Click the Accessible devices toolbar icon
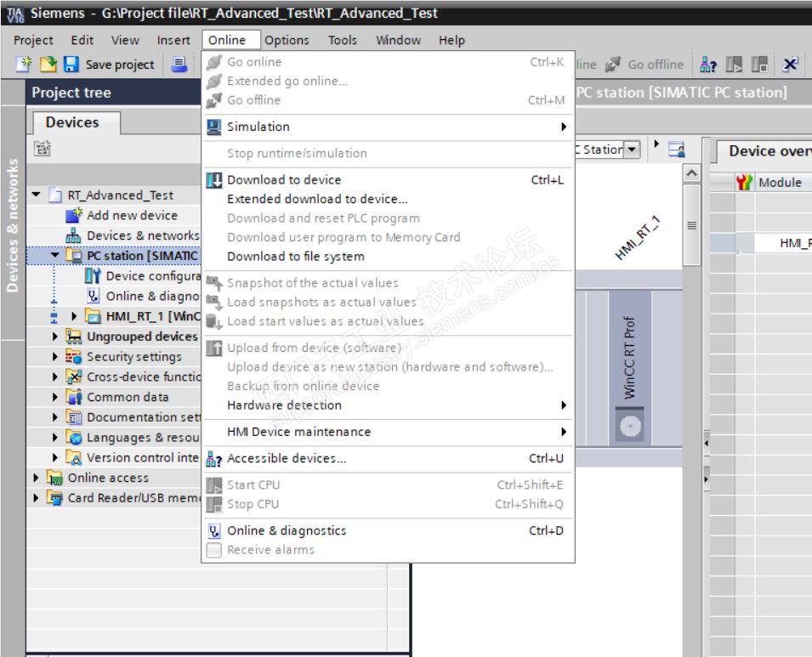 pyautogui.click(x=708, y=65)
